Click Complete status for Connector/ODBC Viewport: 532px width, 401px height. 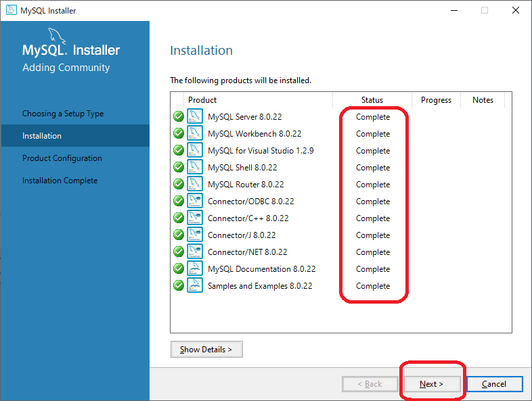373,202
